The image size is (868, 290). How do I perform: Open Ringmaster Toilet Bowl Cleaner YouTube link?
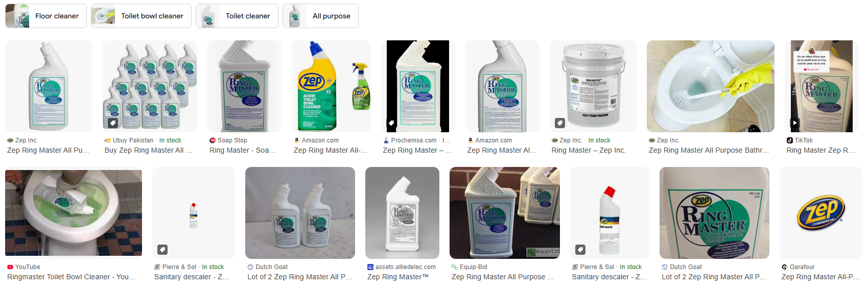[71, 277]
